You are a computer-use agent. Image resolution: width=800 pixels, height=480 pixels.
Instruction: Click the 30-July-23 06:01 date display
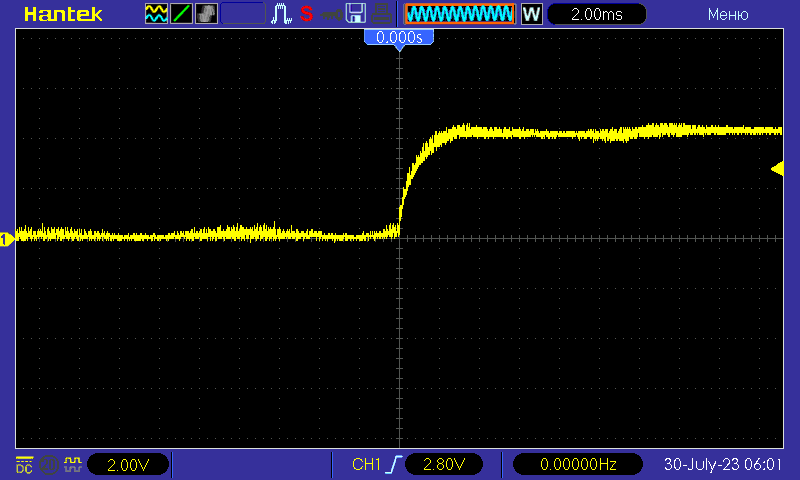click(x=722, y=464)
